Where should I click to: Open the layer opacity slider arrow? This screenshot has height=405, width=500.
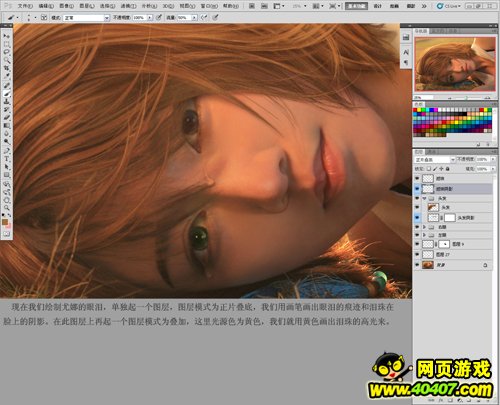click(493, 160)
